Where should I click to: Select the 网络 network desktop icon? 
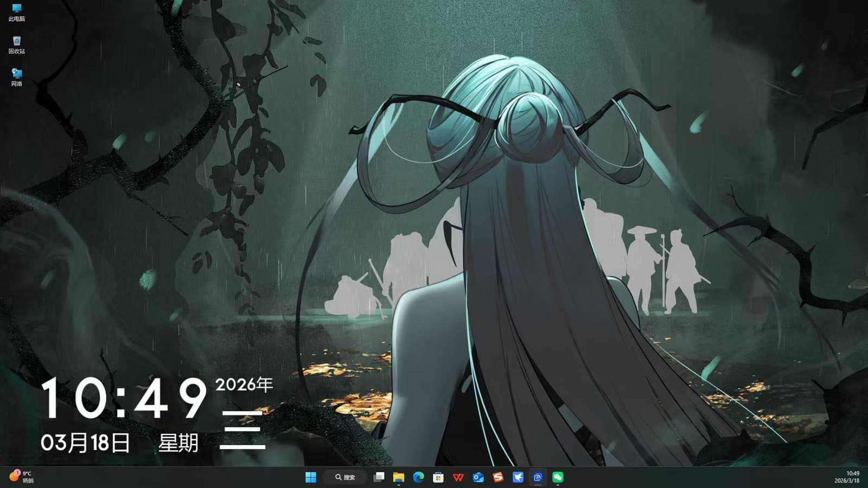17,78
